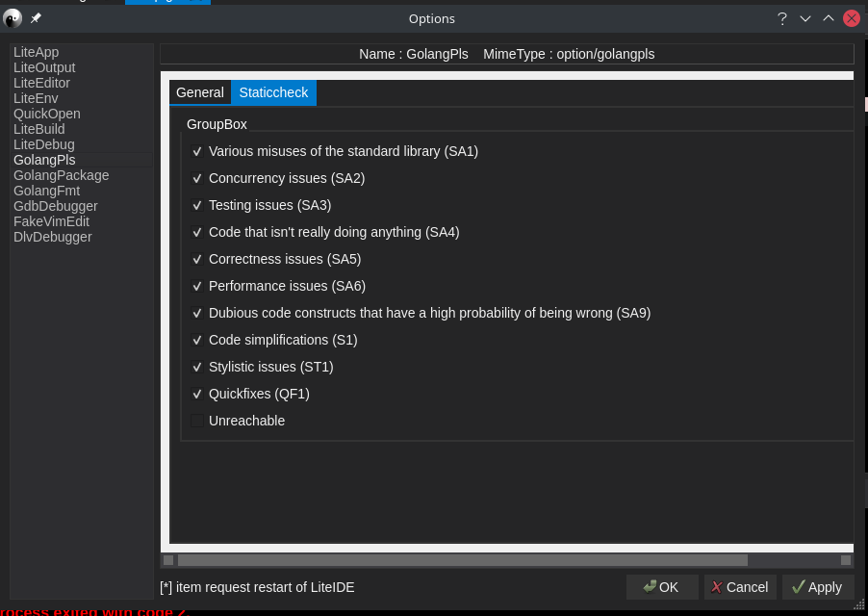
Task: Disable Code that isn't really doing anything (SA4)
Action: click(197, 232)
